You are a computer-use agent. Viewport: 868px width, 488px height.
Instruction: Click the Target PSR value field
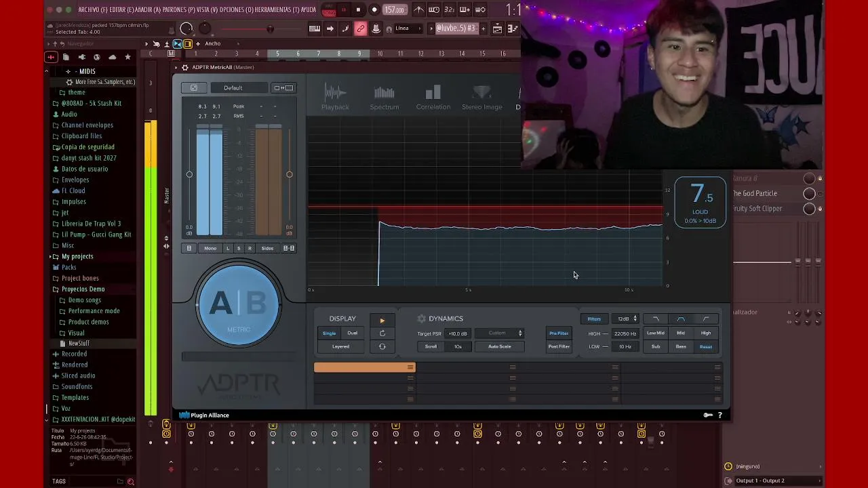pos(458,333)
